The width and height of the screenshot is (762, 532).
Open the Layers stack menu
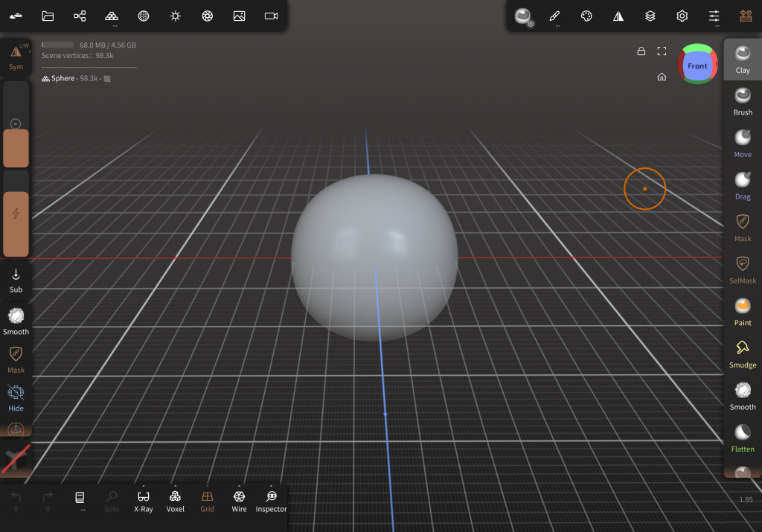pyautogui.click(x=650, y=16)
